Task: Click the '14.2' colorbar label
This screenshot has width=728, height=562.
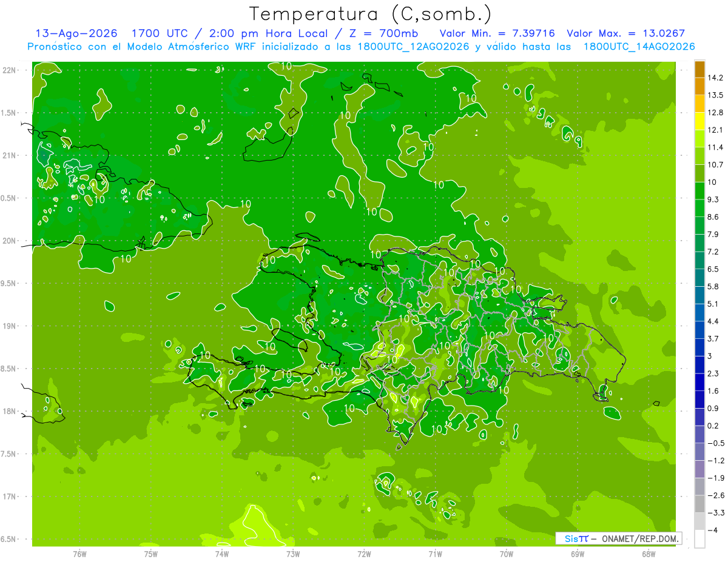Action: tap(715, 78)
